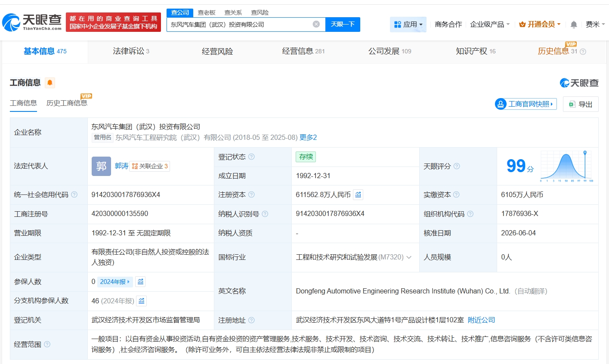Viewport: 609px width, 364px height.
Task: Open 商务合作 link in header
Action: click(x=448, y=25)
